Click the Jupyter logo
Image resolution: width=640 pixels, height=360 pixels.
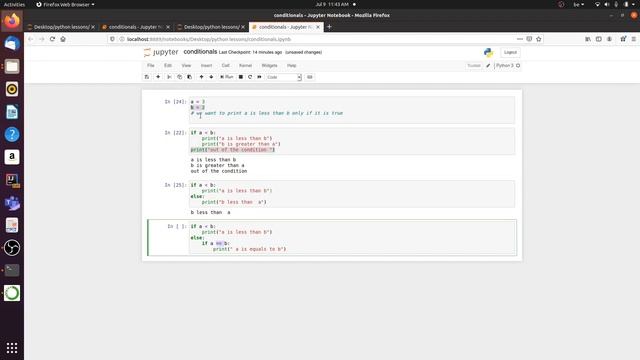click(x=161, y=52)
